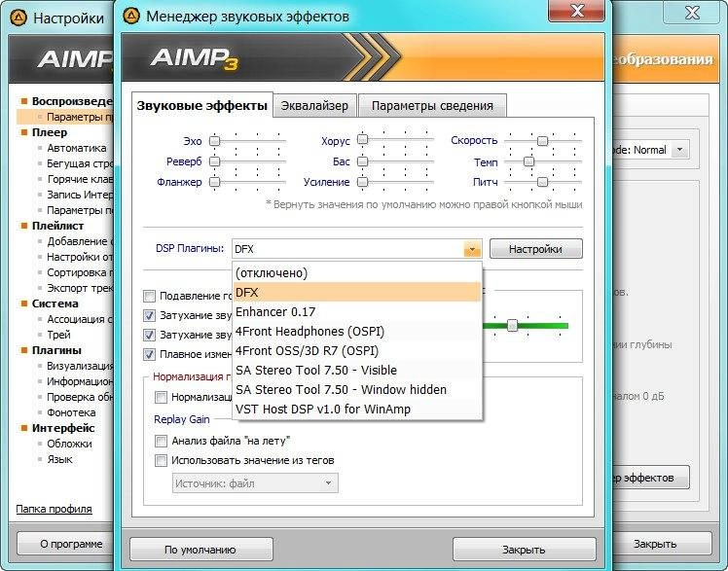Adjust the Фланжер slider

214,182
